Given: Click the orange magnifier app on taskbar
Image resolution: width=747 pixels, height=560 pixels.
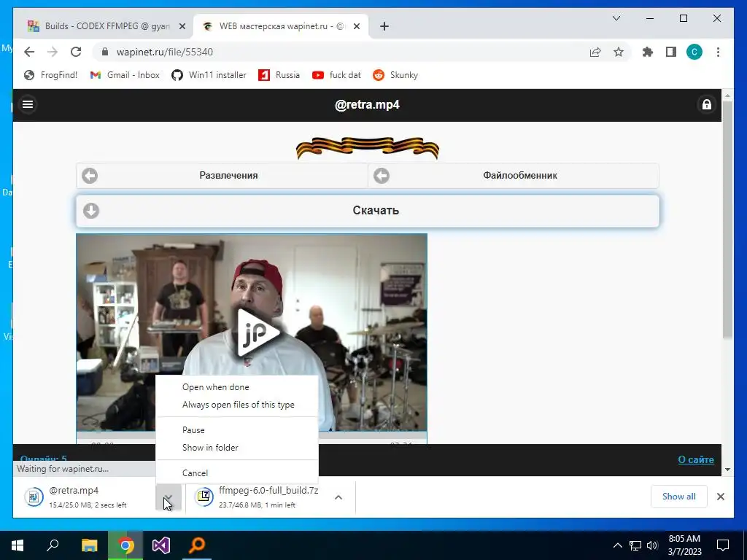Looking at the screenshot, I should coord(197,545).
